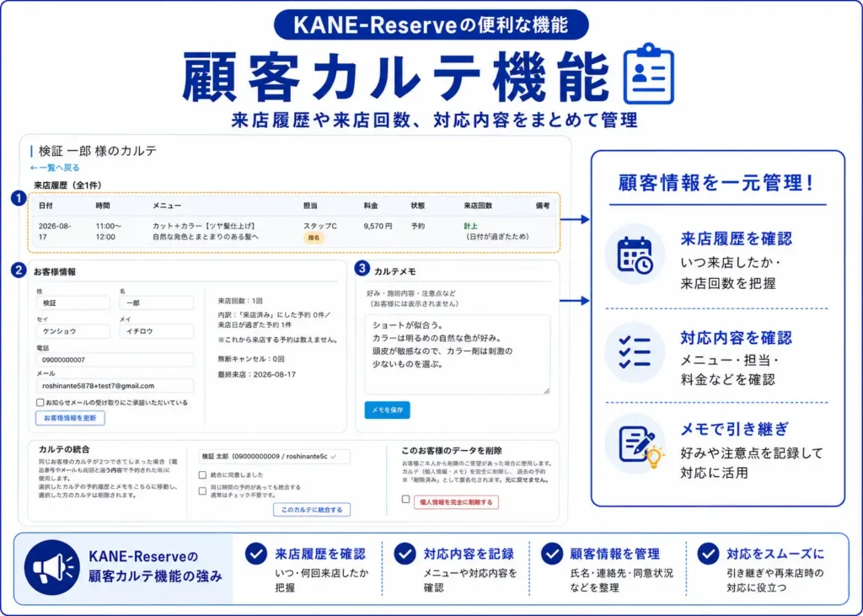Click the 来店回数：1回 text

pyautogui.click(x=240, y=301)
